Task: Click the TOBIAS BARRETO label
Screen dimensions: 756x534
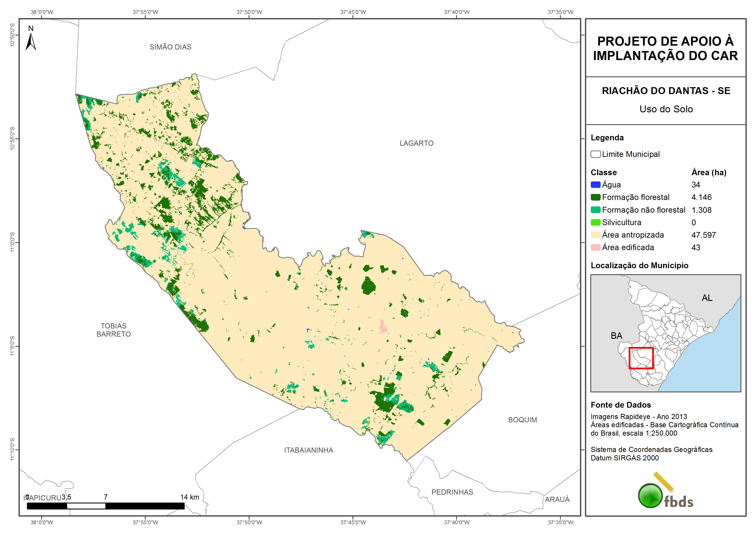Action: point(114,330)
